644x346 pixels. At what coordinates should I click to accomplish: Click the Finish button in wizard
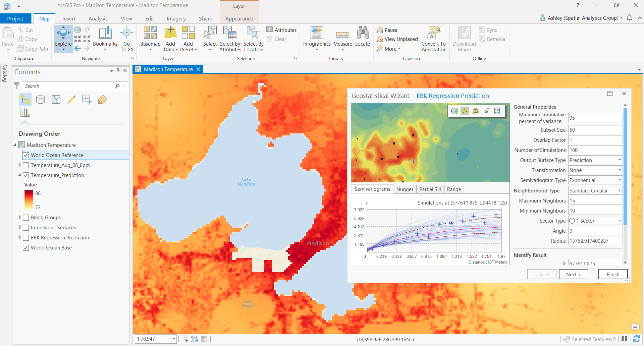click(613, 274)
